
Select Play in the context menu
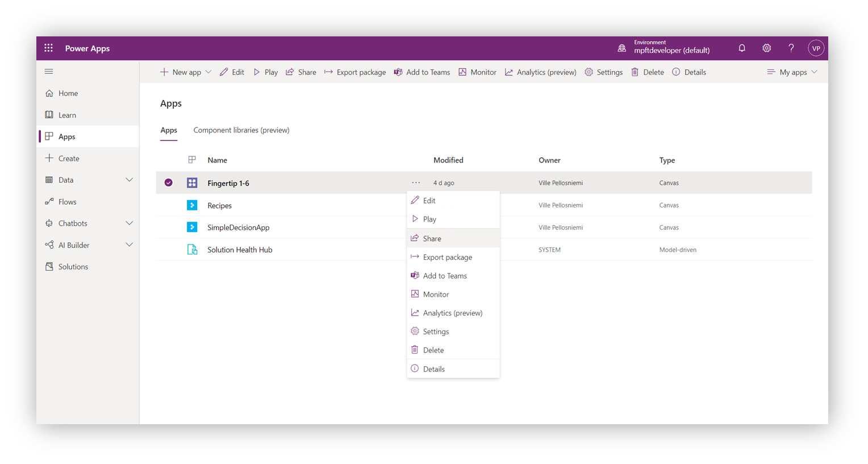point(453,219)
